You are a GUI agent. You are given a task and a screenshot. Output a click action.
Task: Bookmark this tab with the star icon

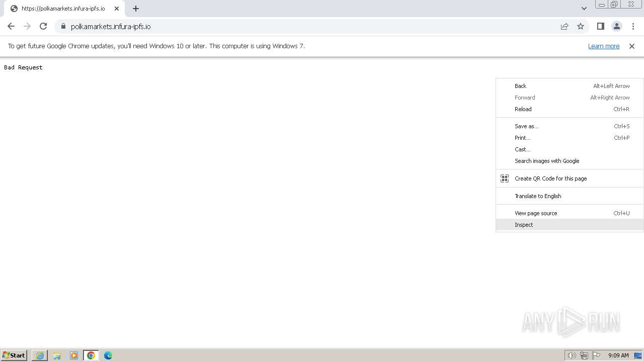point(581,26)
